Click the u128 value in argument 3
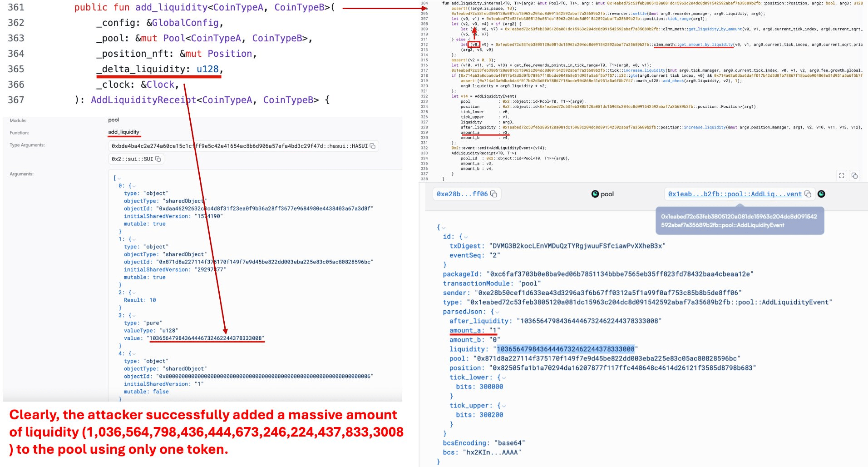Viewport: 868px width, 467px height. [x=206, y=338]
